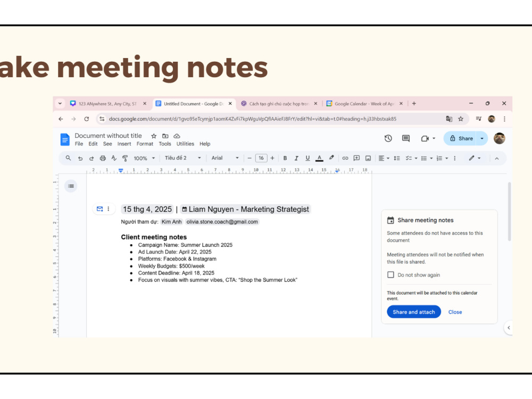Show the document outline
This screenshot has width=532, height=399.
click(71, 186)
